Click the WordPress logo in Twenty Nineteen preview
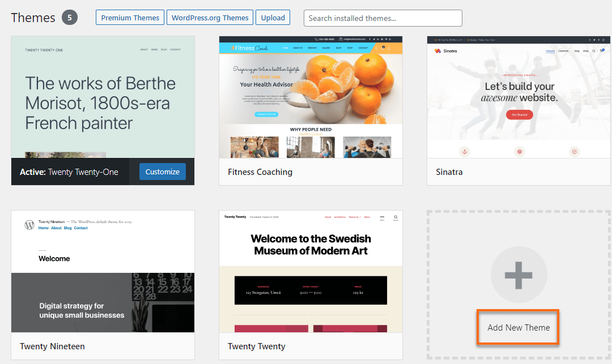 pos(29,225)
